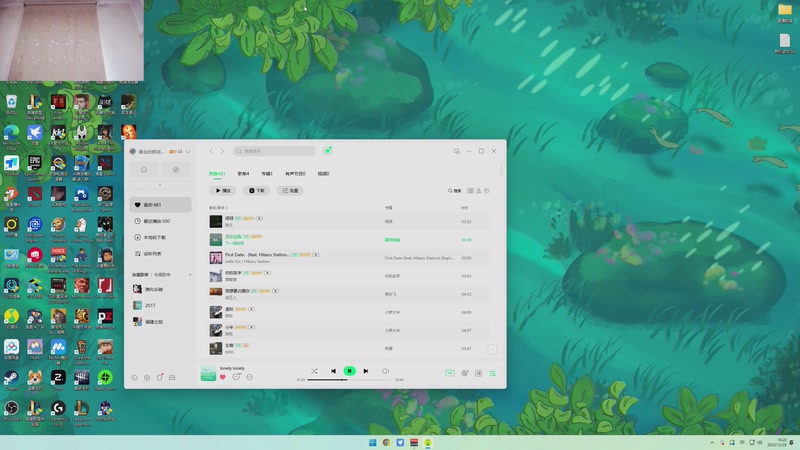800x450 pixels.
Task: Sort by artist icon in toolbar
Action: pyautogui.click(x=479, y=191)
